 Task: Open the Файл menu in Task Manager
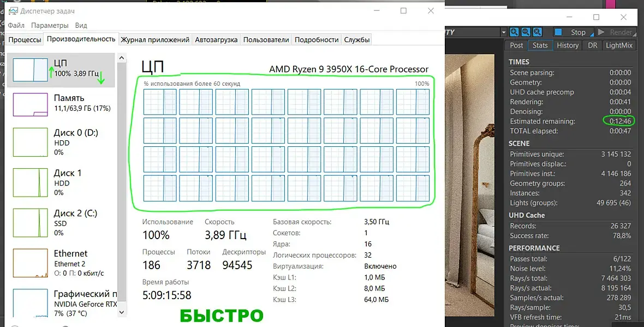tap(16, 25)
